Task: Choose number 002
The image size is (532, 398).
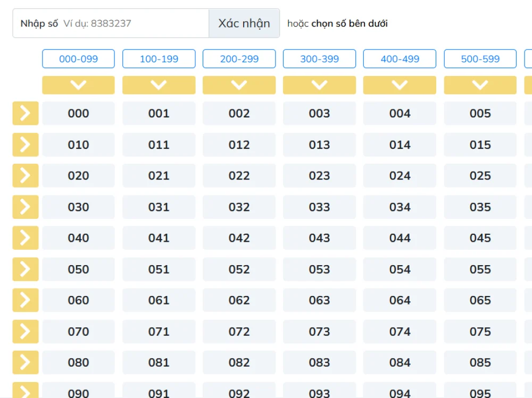Action: pyautogui.click(x=239, y=113)
